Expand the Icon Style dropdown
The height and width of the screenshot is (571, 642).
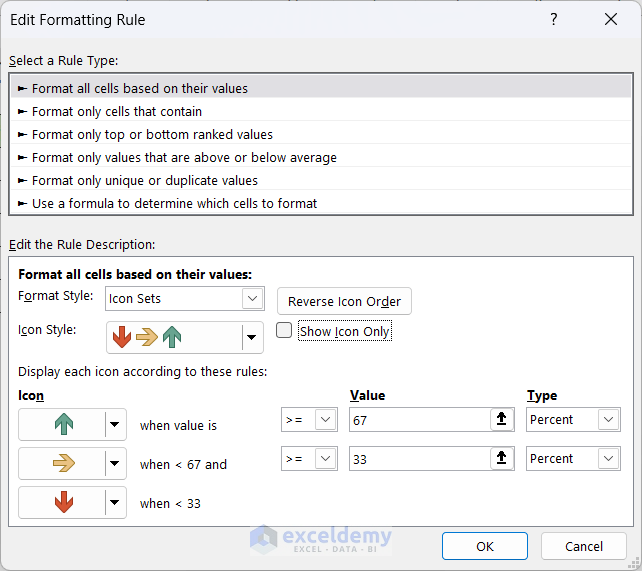251,337
